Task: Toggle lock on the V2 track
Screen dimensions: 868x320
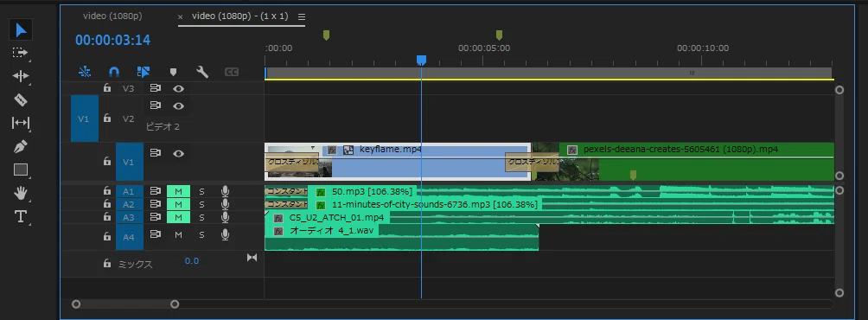Action: [107, 118]
